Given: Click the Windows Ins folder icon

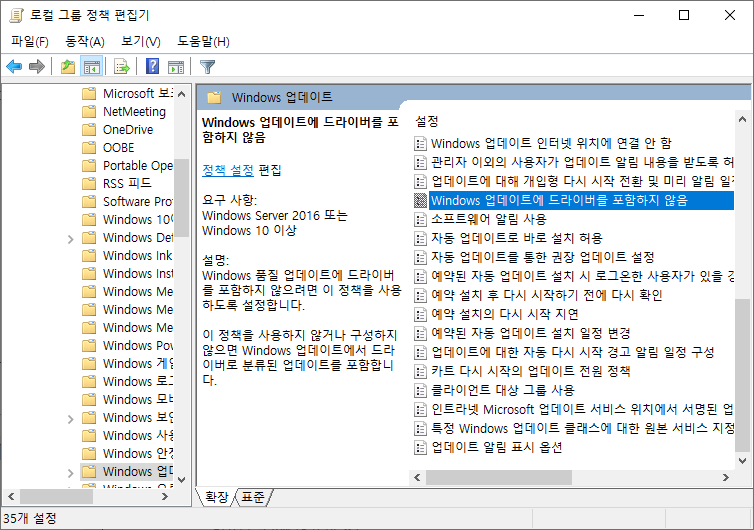Looking at the screenshot, I should point(89,273).
